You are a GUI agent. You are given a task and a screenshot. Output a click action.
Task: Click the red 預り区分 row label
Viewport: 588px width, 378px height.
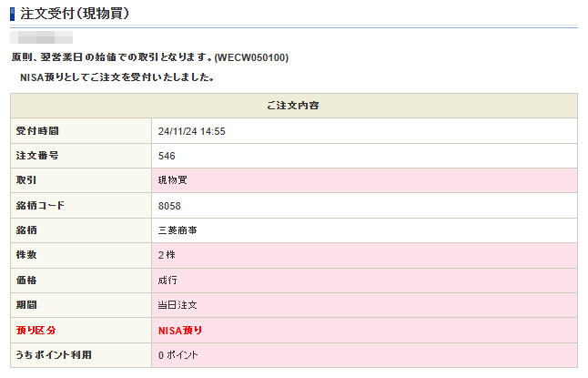coord(36,330)
